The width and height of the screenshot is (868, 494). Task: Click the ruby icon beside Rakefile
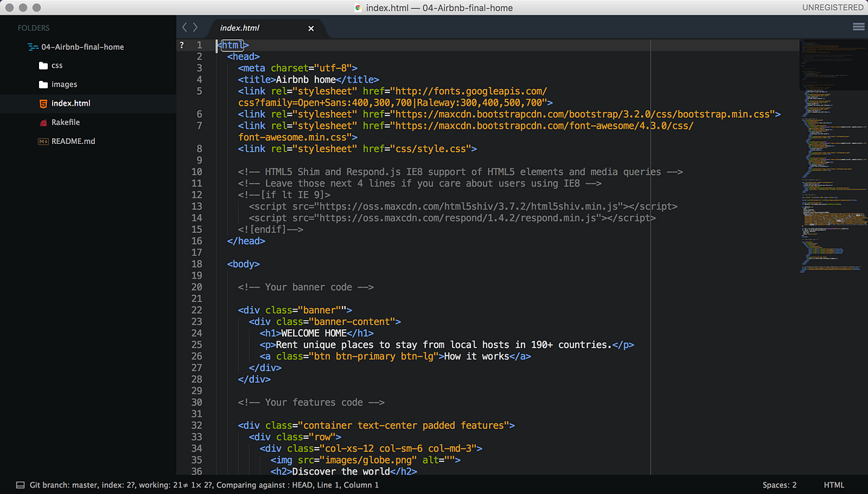click(x=43, y=122)
